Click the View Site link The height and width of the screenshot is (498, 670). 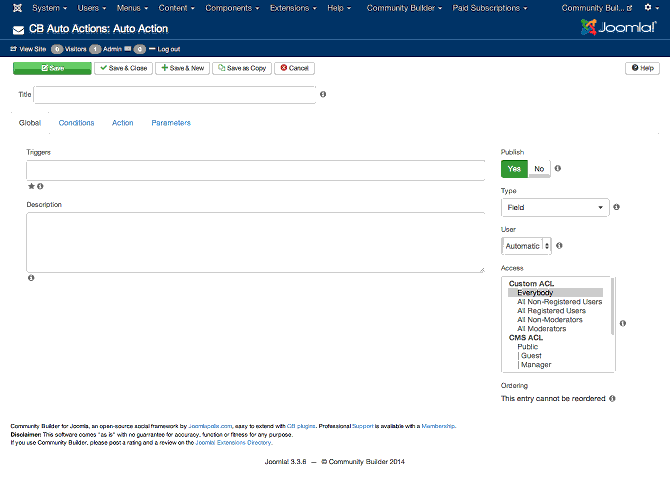28,49
